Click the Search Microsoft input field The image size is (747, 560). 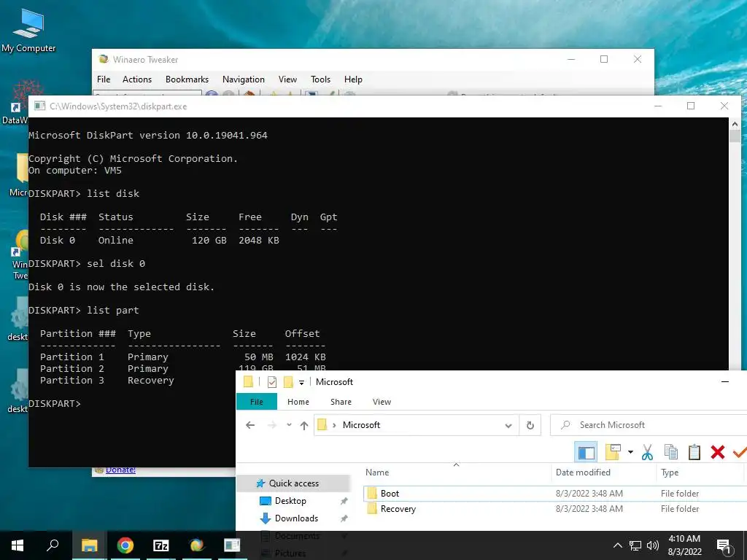[x=649, y=425]
